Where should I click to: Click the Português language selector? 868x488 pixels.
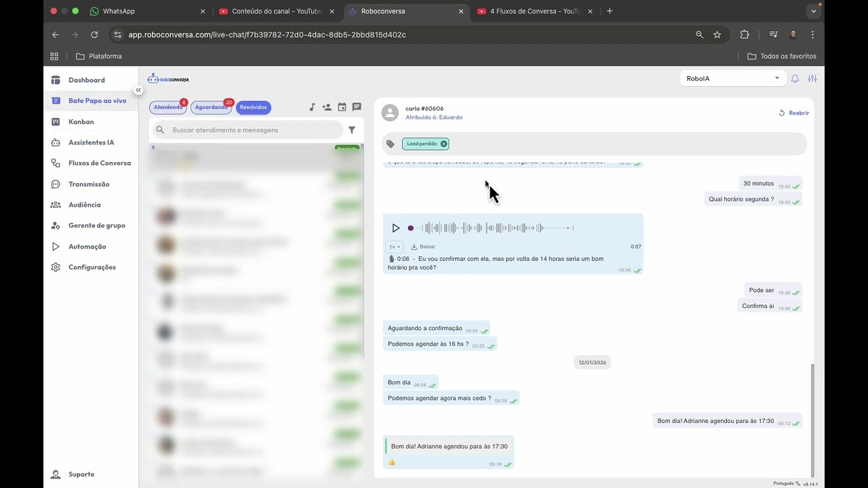pyautogui.click(x=787, y=484)
